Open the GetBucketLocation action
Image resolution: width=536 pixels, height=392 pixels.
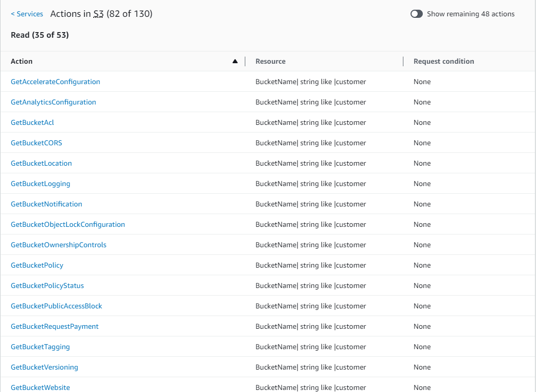41,163
